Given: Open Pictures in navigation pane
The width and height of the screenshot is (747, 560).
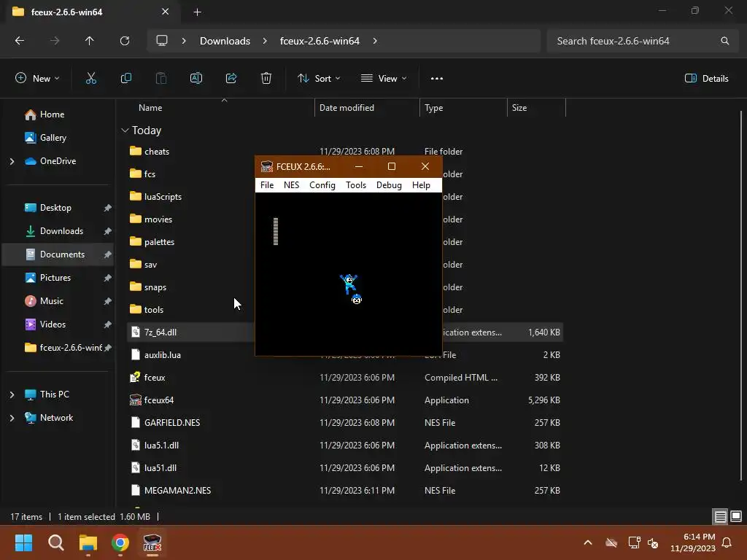Looking at the screenshot, I should coord(55,278).
